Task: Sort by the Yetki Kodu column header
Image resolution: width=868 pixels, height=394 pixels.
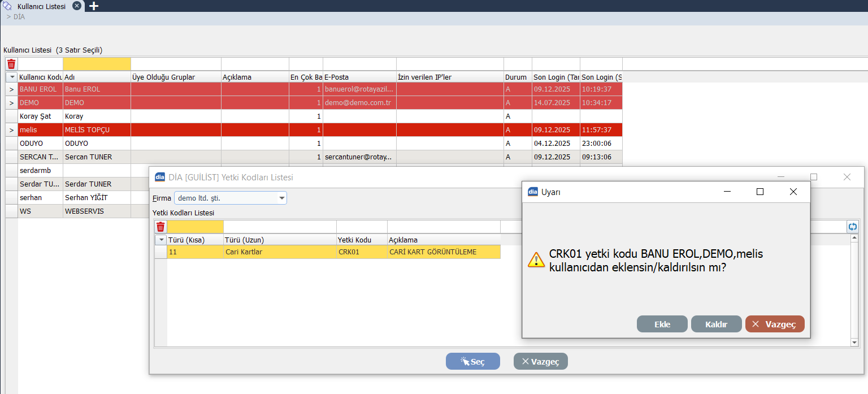Action: coord(362,240)
